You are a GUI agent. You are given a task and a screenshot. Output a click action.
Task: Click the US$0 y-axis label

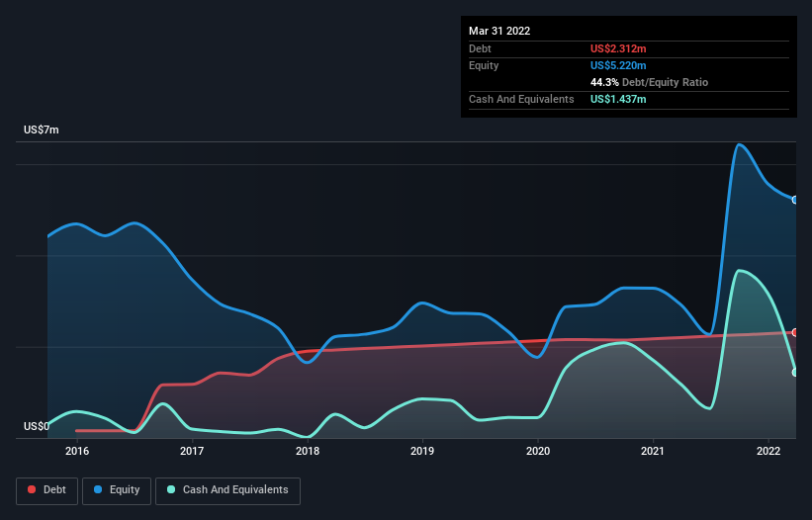37,426
